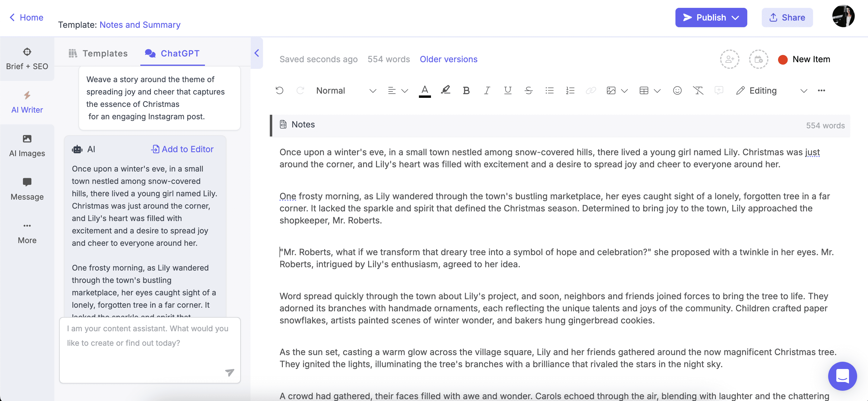Click the Share button
The width and height of the screenshot is (868, 401).
point(787,18)
